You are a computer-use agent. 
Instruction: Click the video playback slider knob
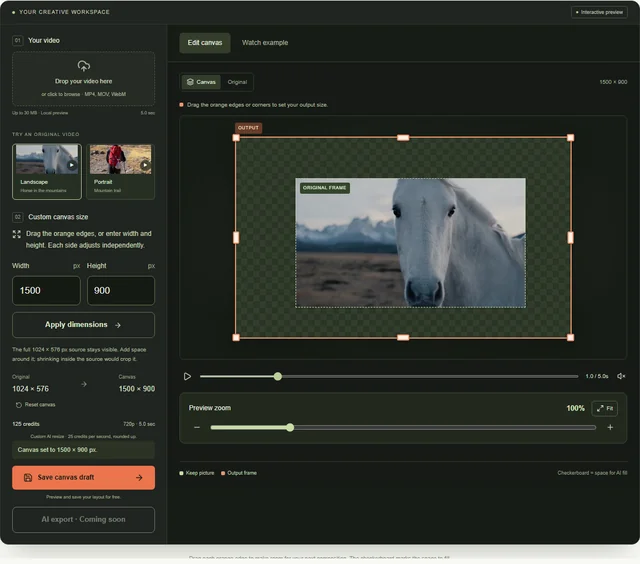point(278,376)
